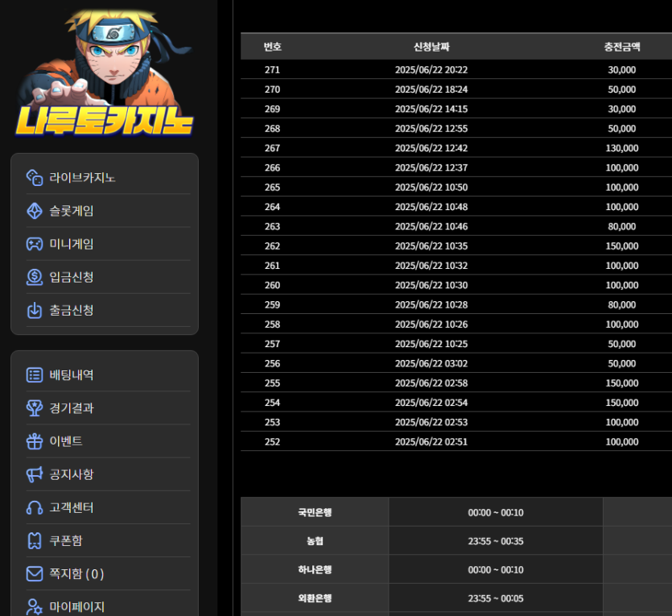The image size is (672, 616).
Task: Open the 쪽지함 (0) messages menu item
Action: (x=76, y=574)
